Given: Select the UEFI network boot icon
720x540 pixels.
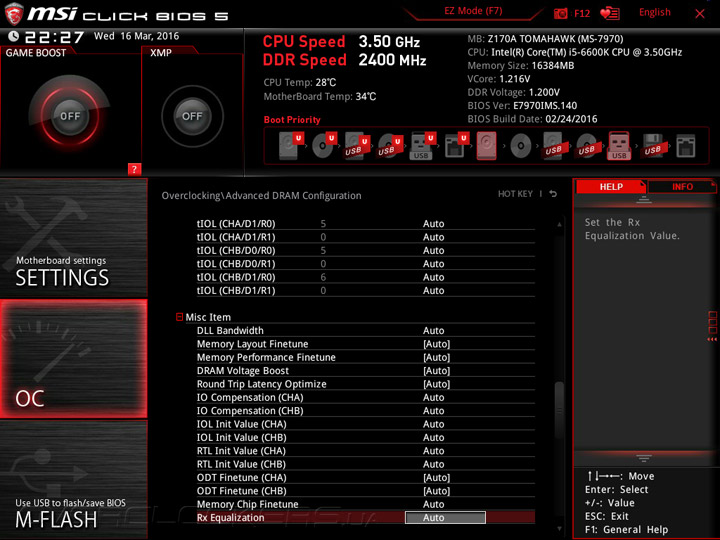Looking at the screenshot, I should click(x=456, y=146).
